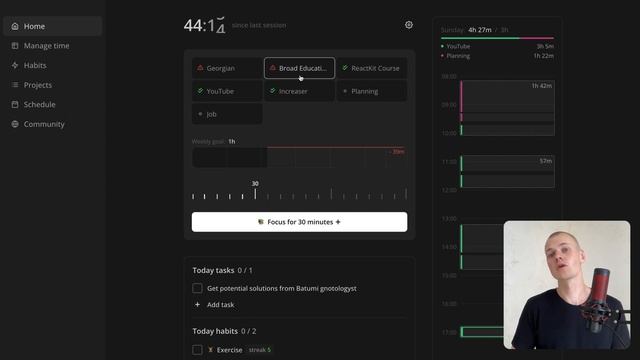The image size is (640, 360).
Task: Pick the YouTube project
Action: (227, 91)
